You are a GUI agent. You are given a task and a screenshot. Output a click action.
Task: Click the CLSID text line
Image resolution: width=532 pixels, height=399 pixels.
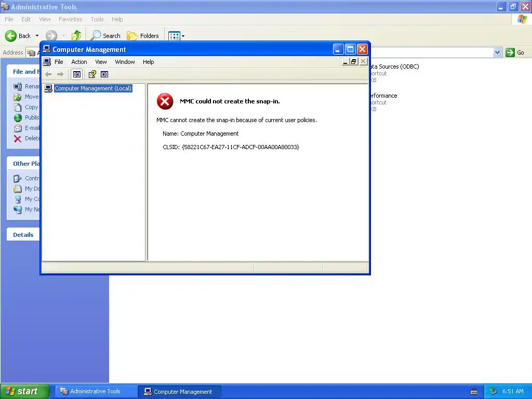pos(231,147)
